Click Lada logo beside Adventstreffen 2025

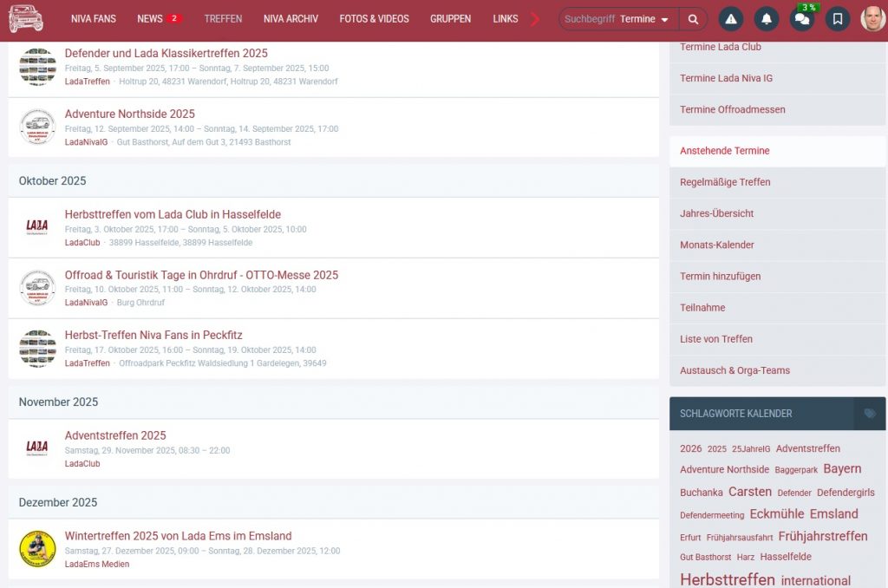pos(37,448)
